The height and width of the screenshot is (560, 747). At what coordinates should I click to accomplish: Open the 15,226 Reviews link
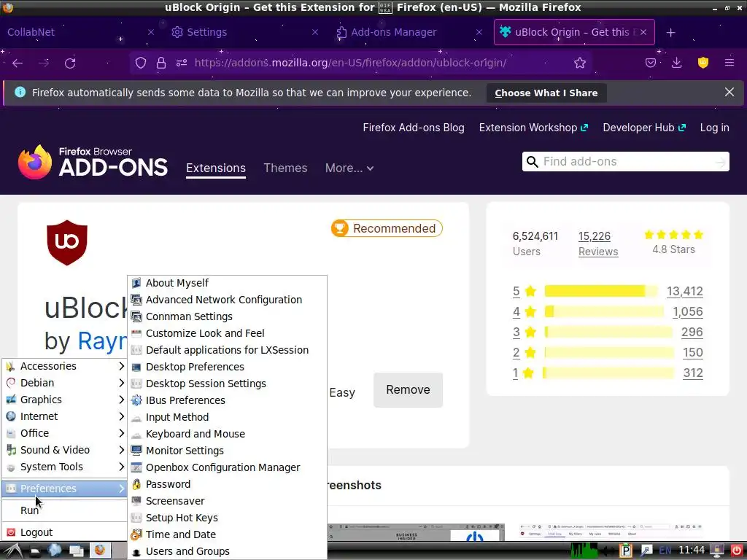(x=598, y=244)
